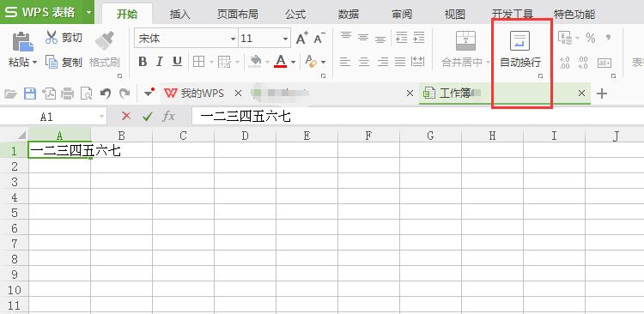
Task: Click the Undo arrow in quick toolbar
Action: tap(106, 94)
